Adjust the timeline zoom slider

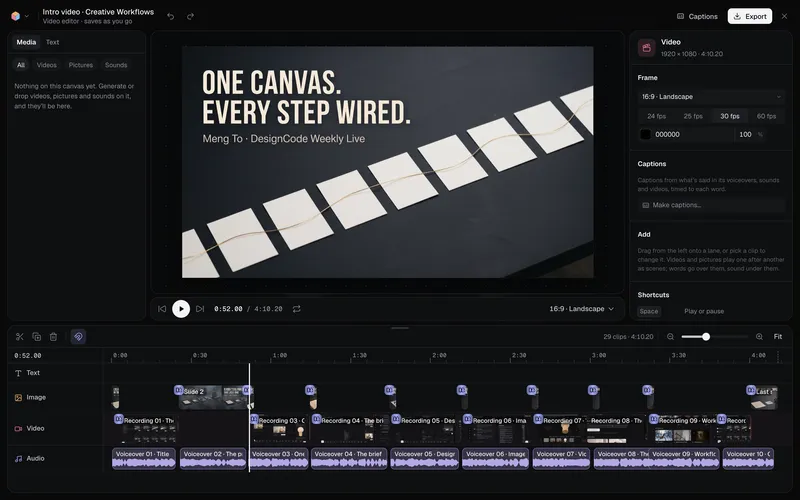[x=714, y=337]
